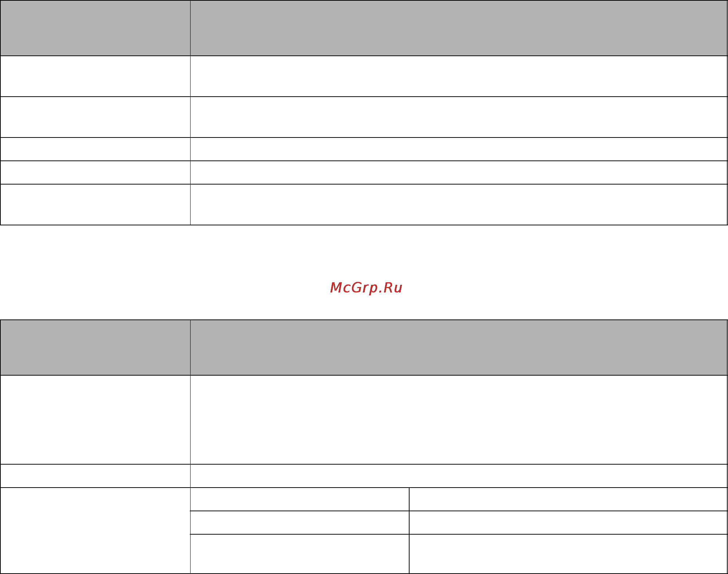Select the second-row wide cell of the upper table

[459, 117]
